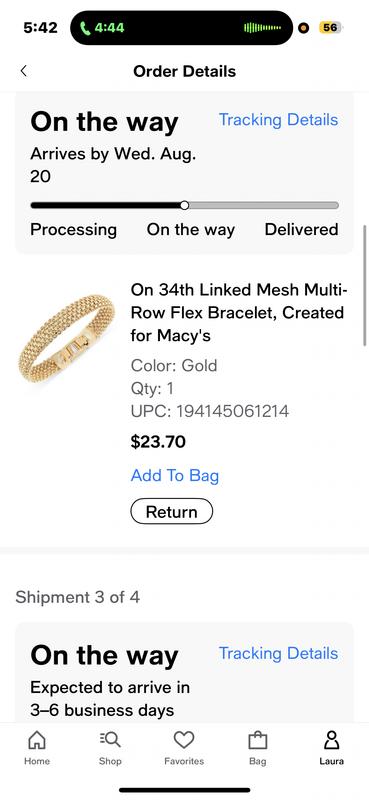Click the Return button

tap(171, 512)
